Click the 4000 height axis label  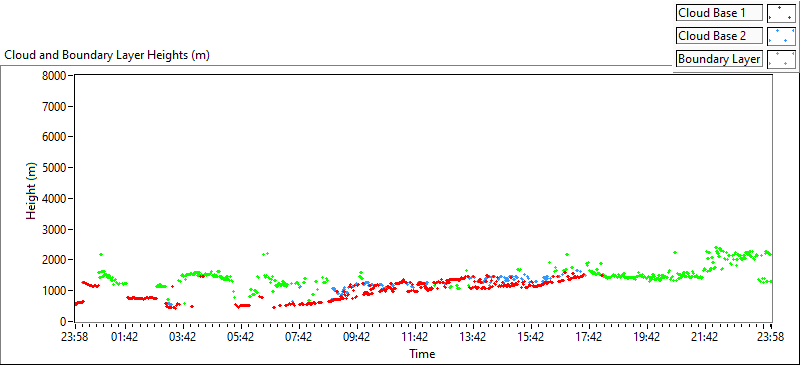[57, 199]
